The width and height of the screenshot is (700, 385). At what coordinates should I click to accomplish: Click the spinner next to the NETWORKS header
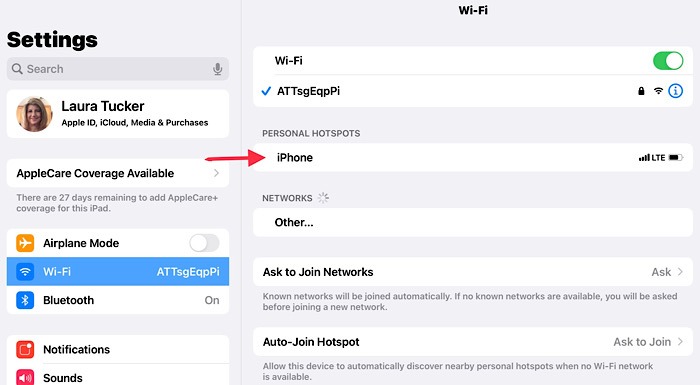(x=323, y=198)
